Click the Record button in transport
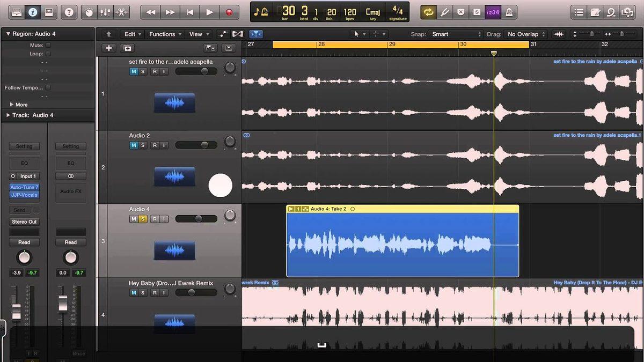This screenshot has height=362, width=644. click(x=229, y=12)
